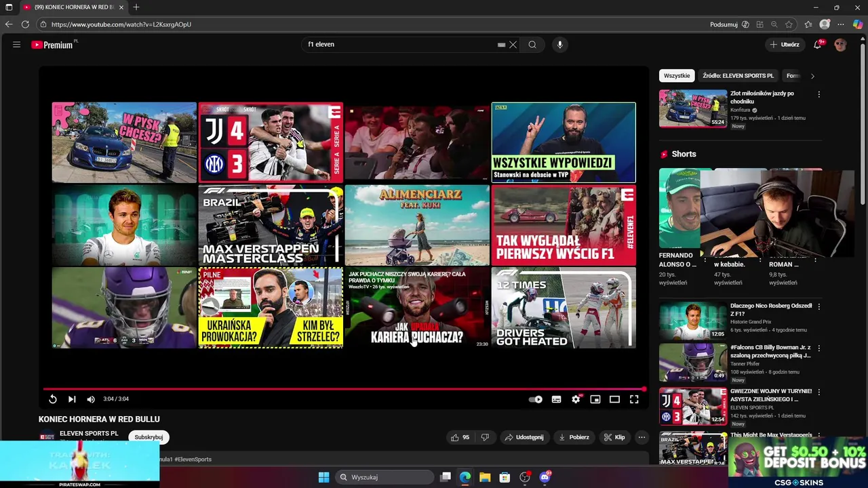Viewport: 868px width, 488px height.
Task: Open Dlaczego Nico Rosberg Odszedł video title
Action: 771,310
